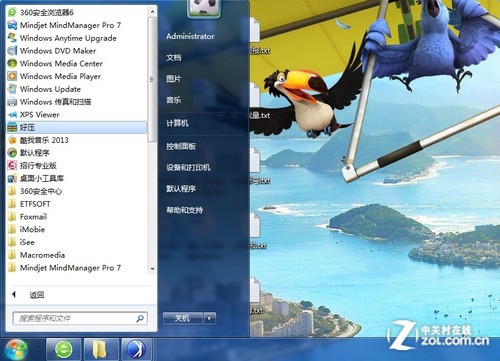Open the Explorer folder taskbar icon

[100, 350]
